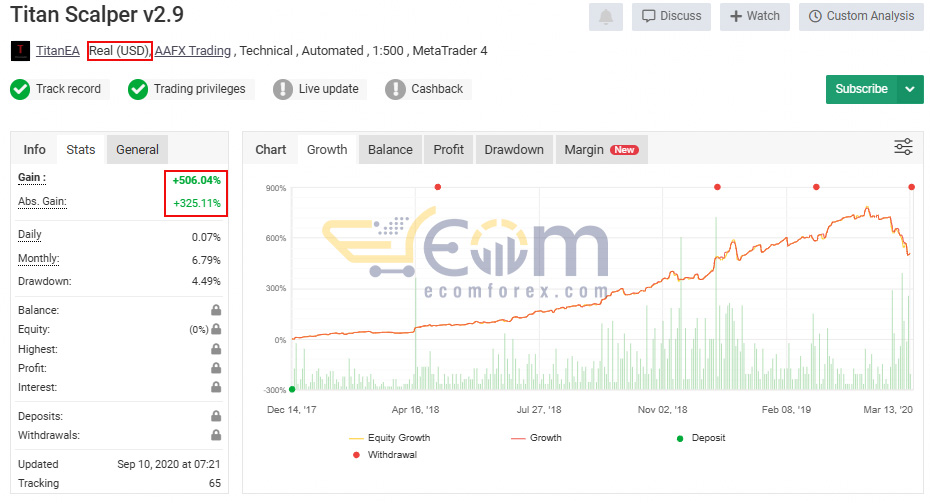Add system to Watch list
Viewport: 930px width, 503px height.
754,17
